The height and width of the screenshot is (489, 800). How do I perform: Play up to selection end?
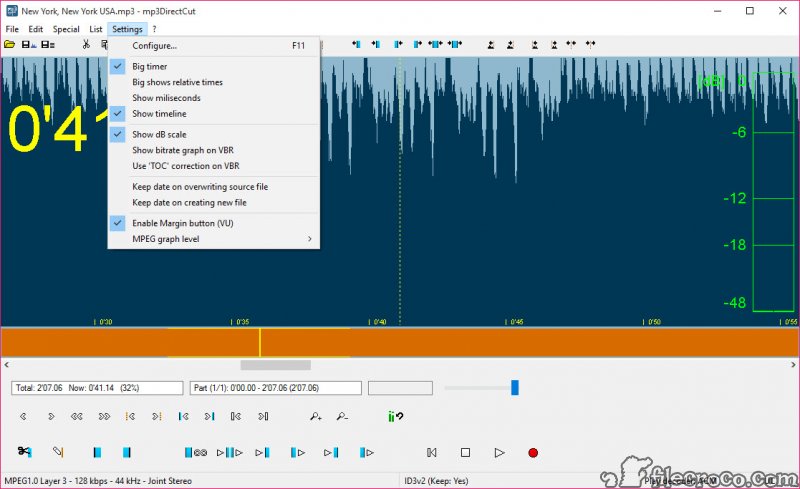click(331, 452)
